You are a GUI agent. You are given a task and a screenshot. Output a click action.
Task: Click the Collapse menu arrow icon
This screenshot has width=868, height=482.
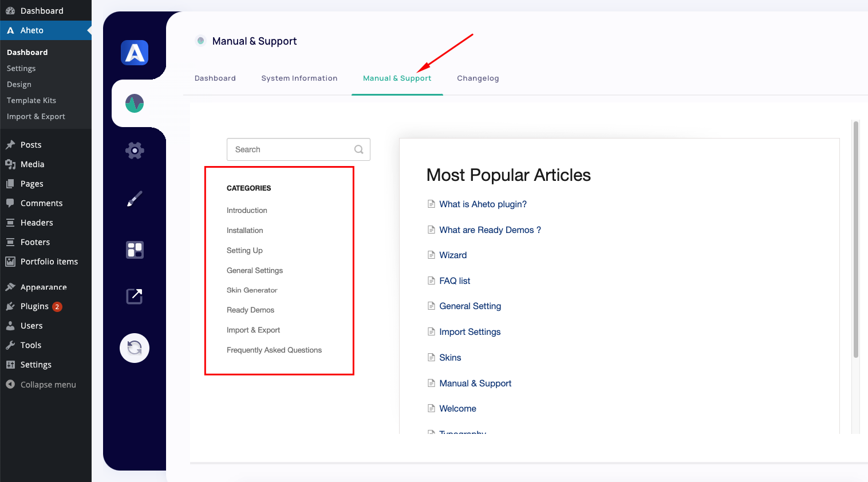(x=10, y=384)
